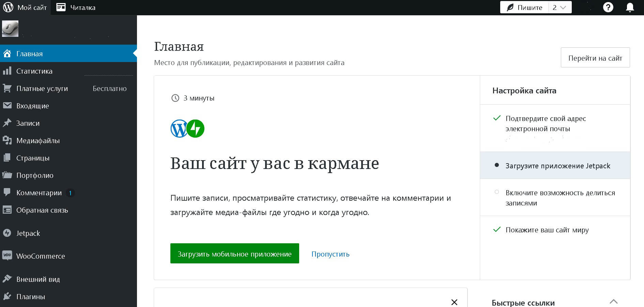This screenshot has width=644, height=307.
Task: Click the WordPress logo in top bar
Action: tap(8, 7)
